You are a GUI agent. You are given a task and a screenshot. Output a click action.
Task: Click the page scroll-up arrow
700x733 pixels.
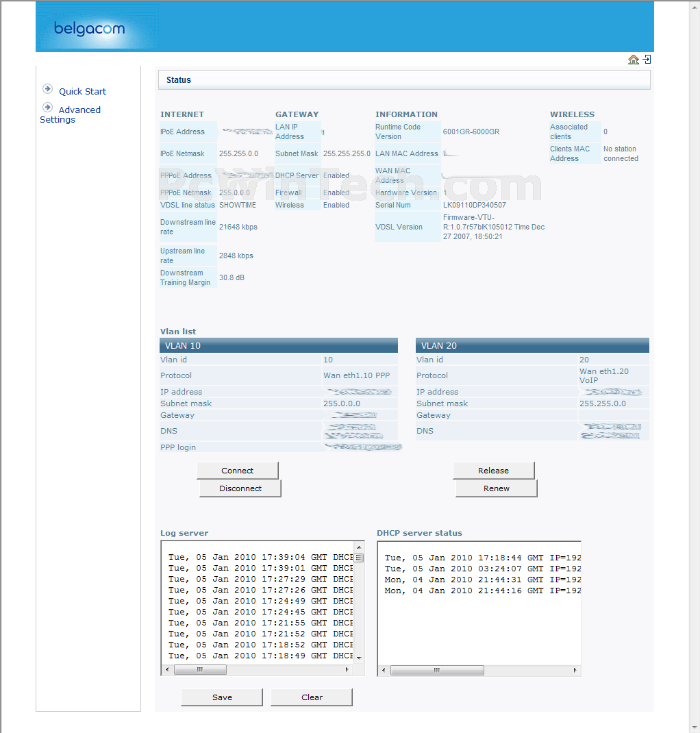(x=695, y=7)
